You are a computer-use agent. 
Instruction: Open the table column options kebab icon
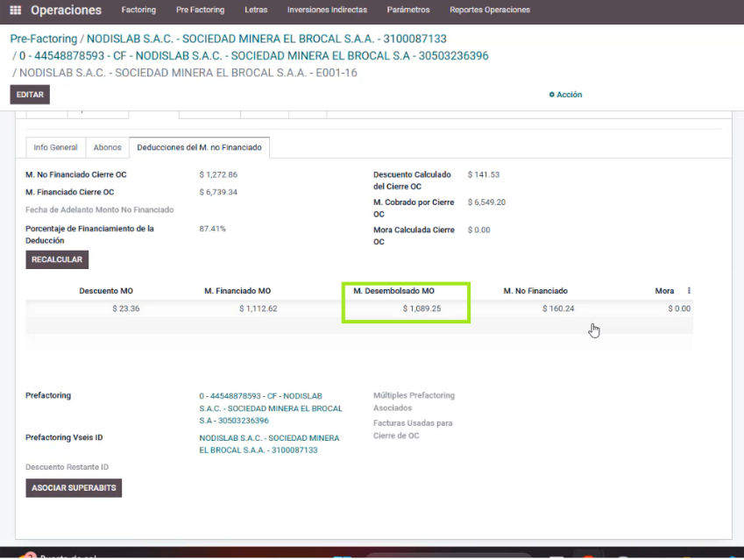click(x=689, y=291)
